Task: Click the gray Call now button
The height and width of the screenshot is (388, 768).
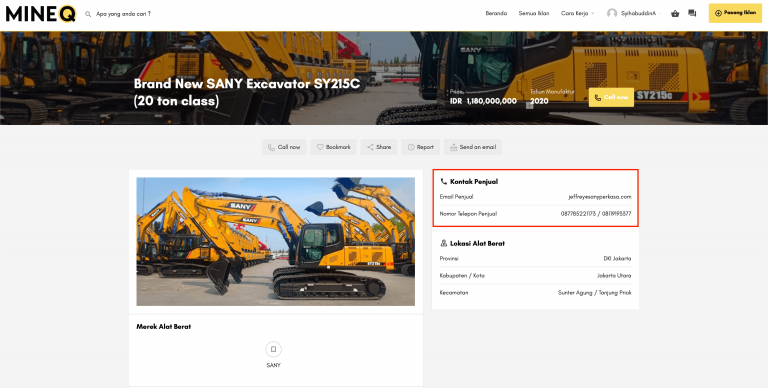Action: 284,147
